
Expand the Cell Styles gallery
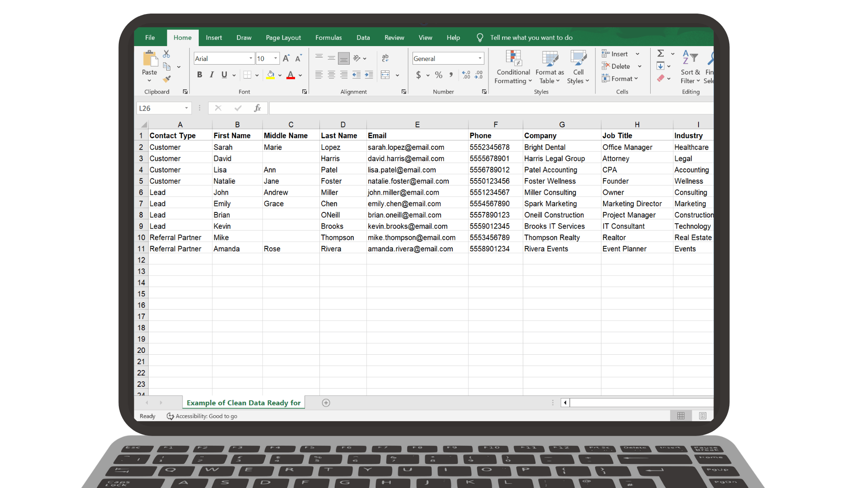tap(578, 68)
